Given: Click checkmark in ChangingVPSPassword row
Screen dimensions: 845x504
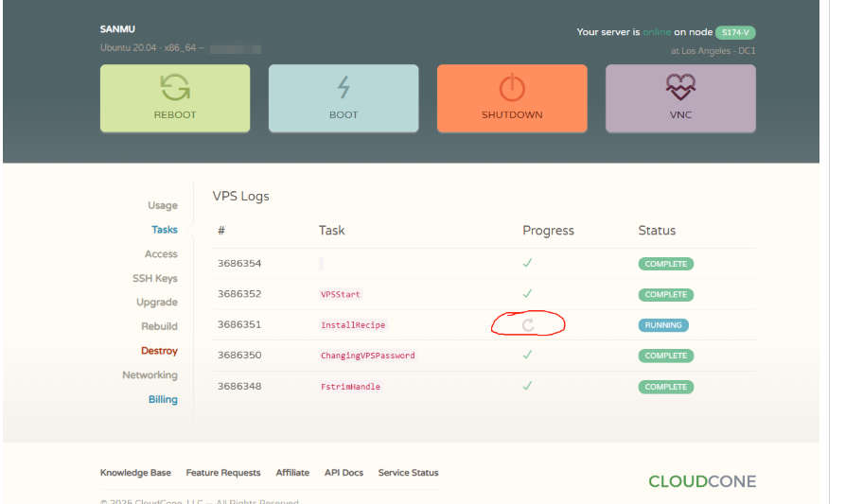Looking at the screenshot, I should click(528, 355).
